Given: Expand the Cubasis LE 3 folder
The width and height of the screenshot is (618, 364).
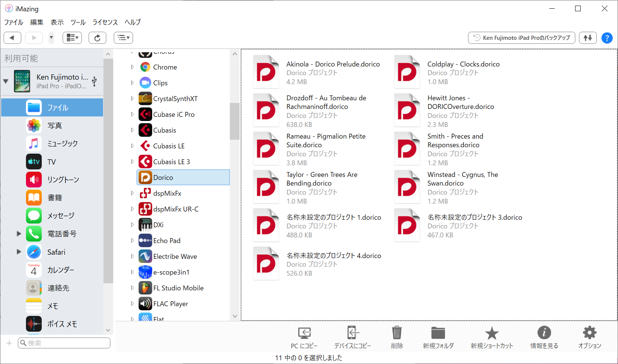Looking at the screenshot, I should (x=132, y=162).
